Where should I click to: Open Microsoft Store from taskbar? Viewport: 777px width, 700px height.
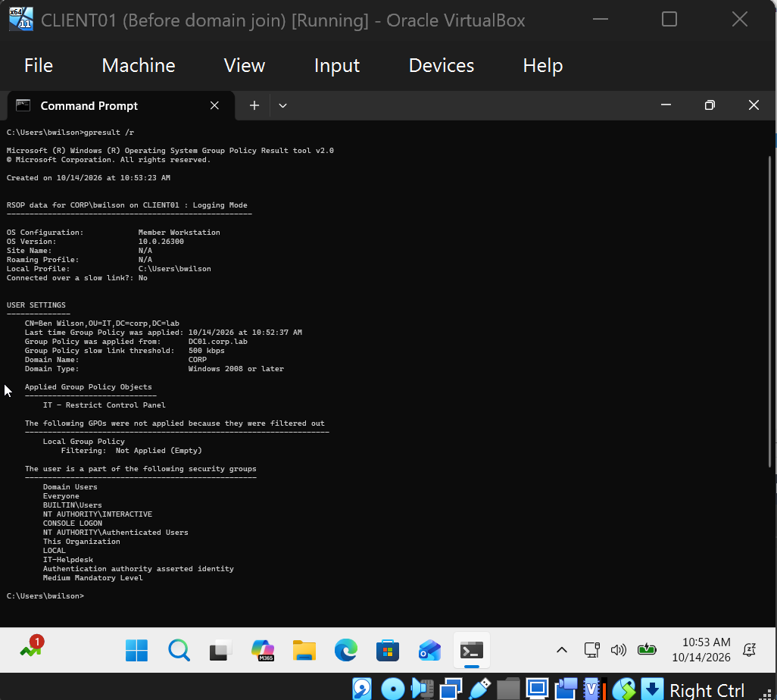click(388, 650)
